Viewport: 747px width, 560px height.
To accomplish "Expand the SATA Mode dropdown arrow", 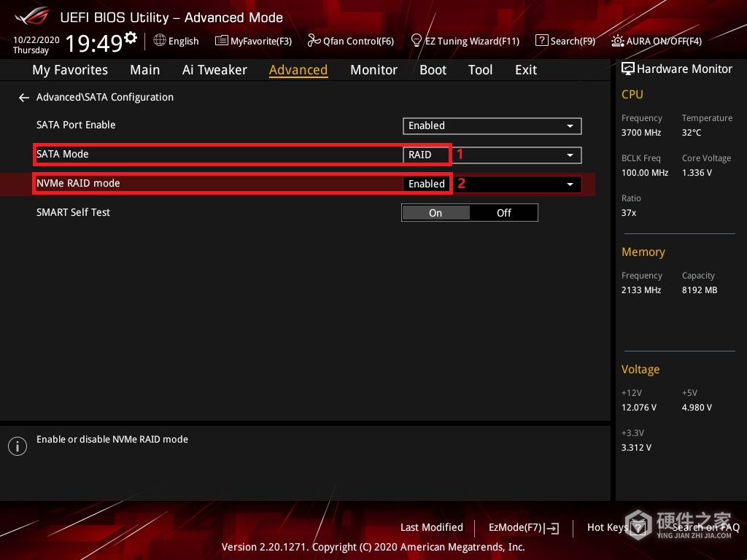I will (570, 155).
